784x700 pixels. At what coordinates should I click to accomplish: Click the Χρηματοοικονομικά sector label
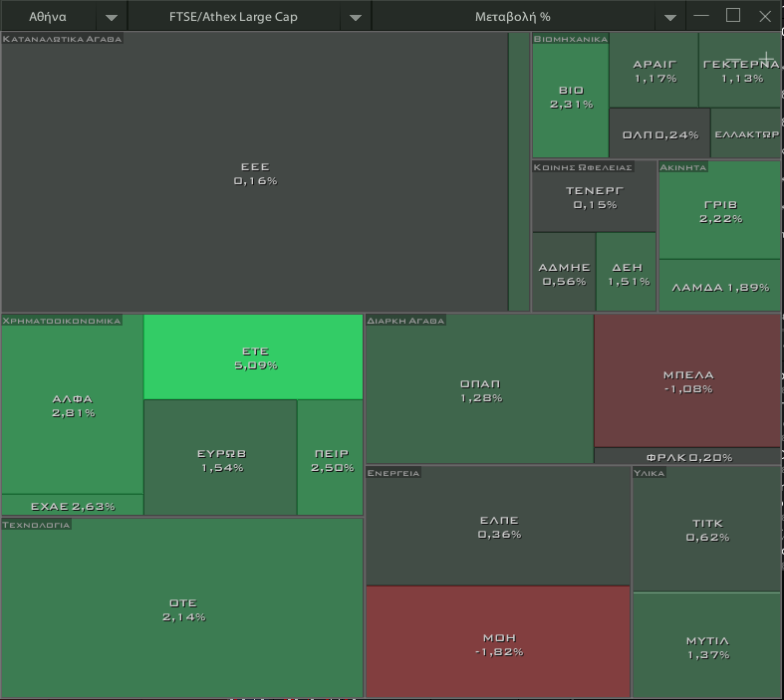(62, 321)
